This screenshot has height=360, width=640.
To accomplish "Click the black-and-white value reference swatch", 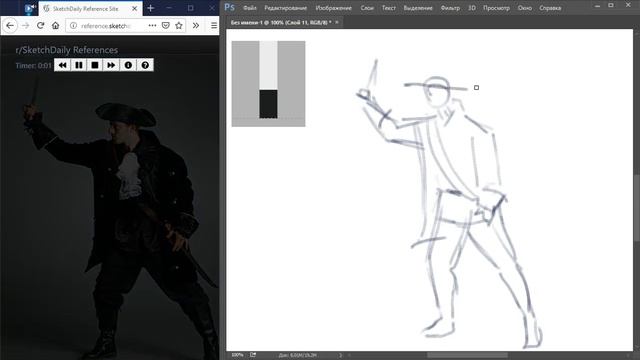I will (x=269, y=84).
